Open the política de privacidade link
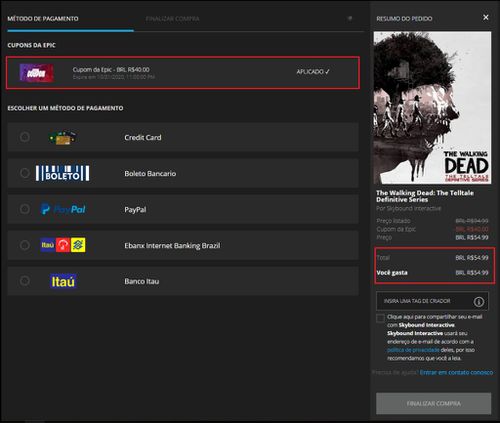 point(413,350)
